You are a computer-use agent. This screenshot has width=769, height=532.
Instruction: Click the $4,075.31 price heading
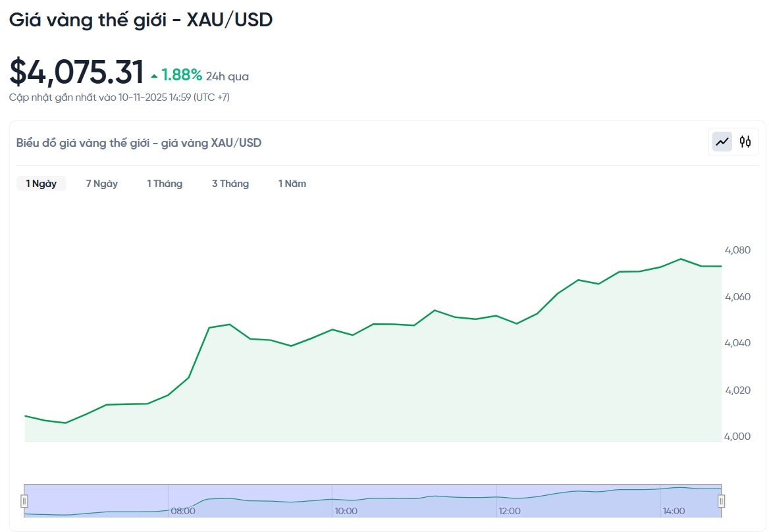[x=76, y=72]
